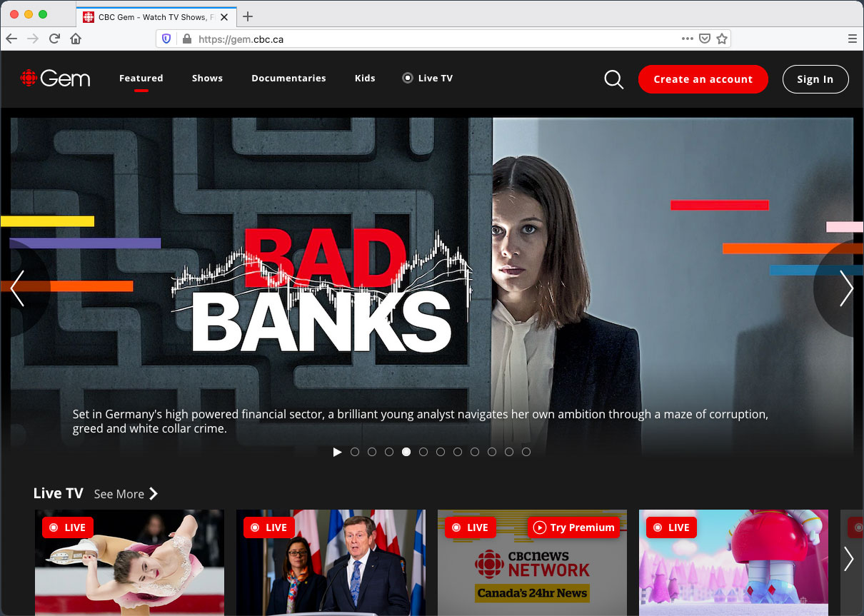Viewport: 864px width, 616px height.
Task: Open a new tab with plus icon
Action: click(x=248, y=16)
